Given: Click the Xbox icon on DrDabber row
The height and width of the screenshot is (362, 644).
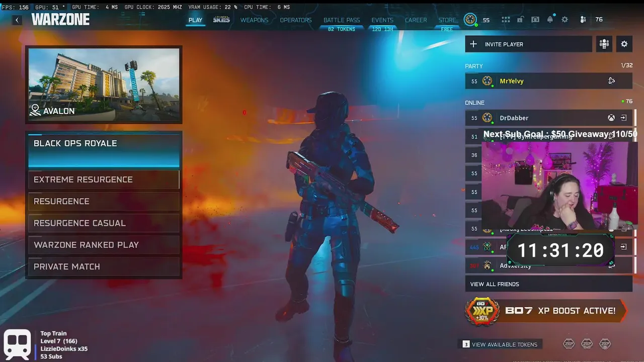Looking at the screenshot, I should point(611,118).
